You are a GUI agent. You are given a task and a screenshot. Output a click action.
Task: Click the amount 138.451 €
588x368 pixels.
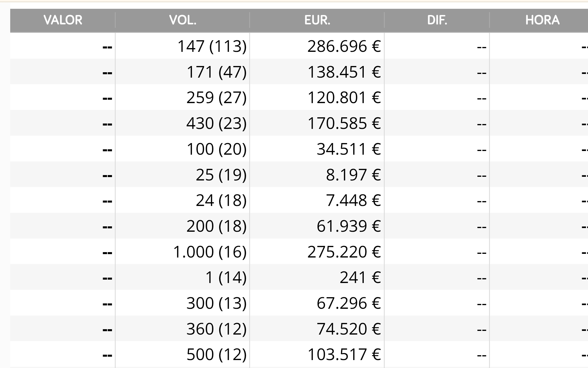tap(344, 72)
